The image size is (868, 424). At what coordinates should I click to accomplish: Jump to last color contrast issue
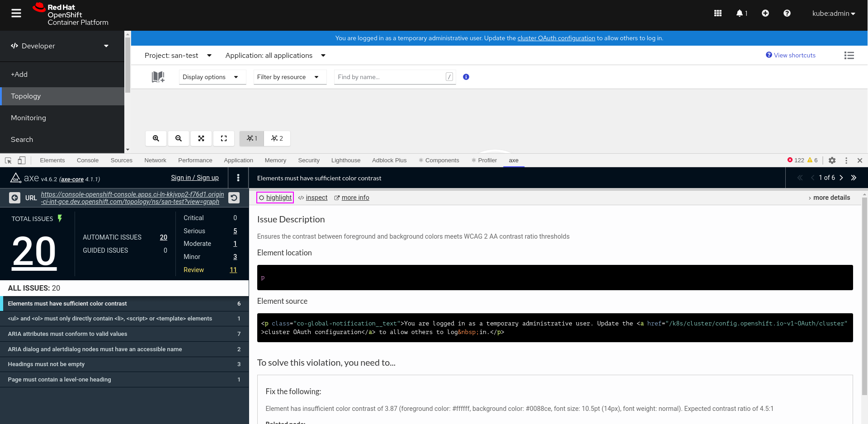coord(854,178)
